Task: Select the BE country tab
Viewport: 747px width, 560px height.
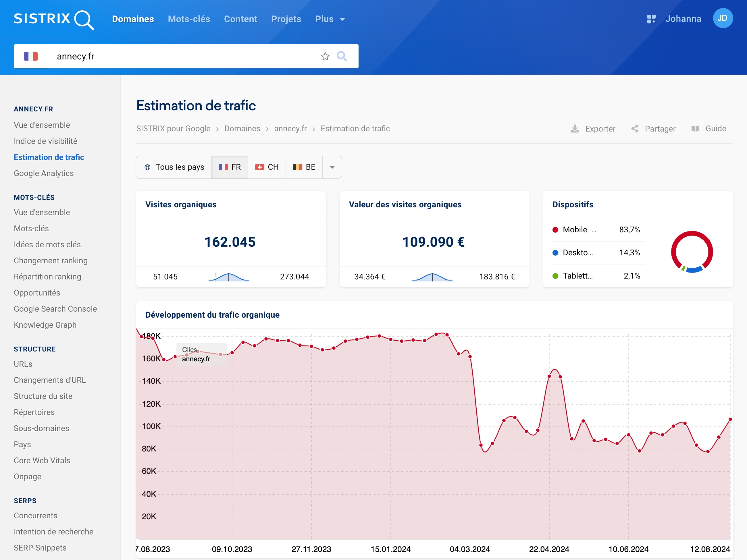Action: click(304, 167)
